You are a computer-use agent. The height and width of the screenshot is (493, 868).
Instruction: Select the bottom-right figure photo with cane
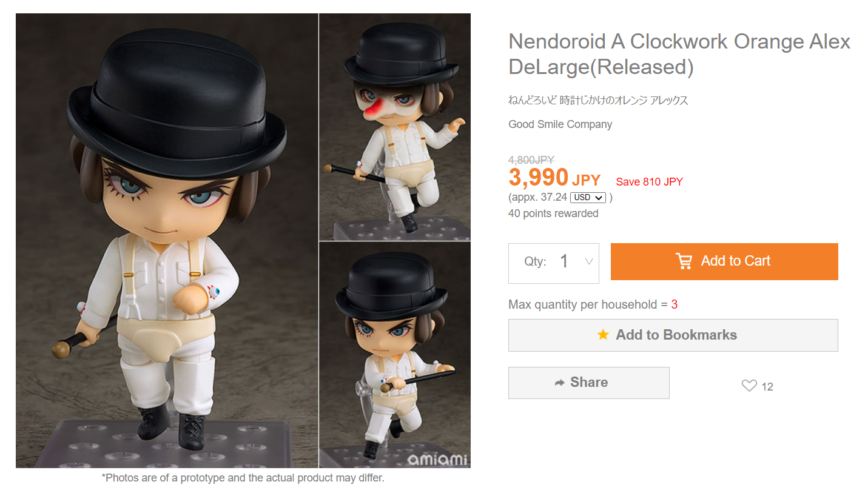pyautogui.click(x=395, y=355)
